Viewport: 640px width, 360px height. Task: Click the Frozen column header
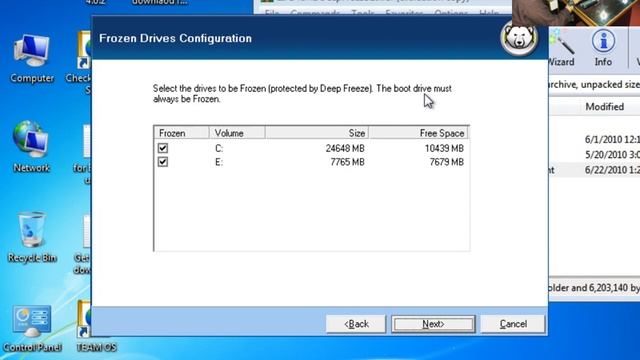tap(182, 133)
